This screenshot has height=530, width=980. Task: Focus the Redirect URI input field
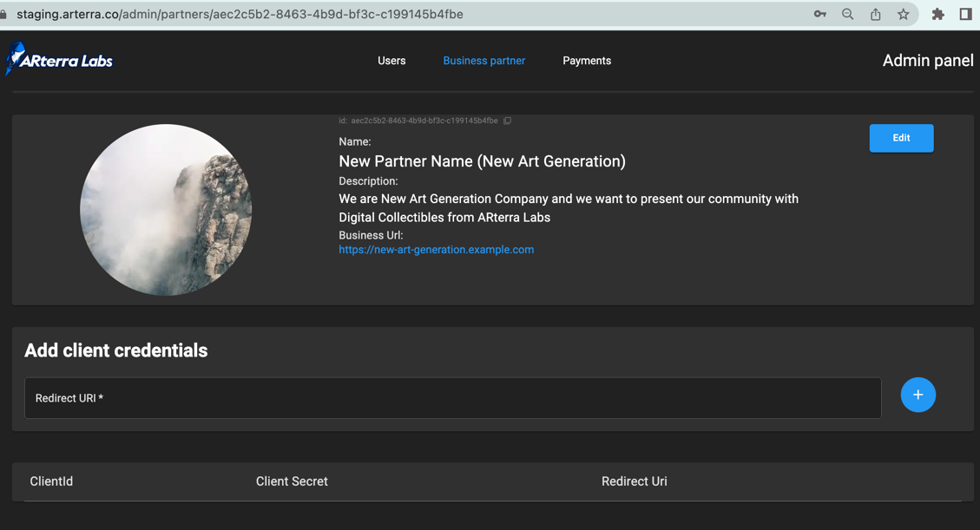point(451,396)
